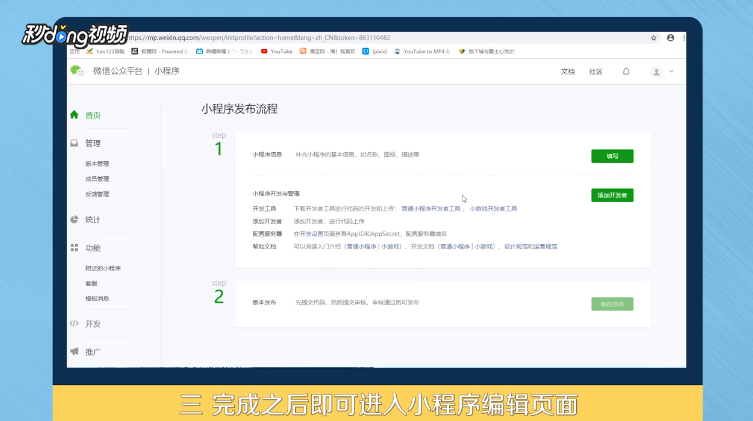The height and width of the screenshot is (421, 753).
Task: Click the pie chart icon beside 统计
Action: point(74,219)
